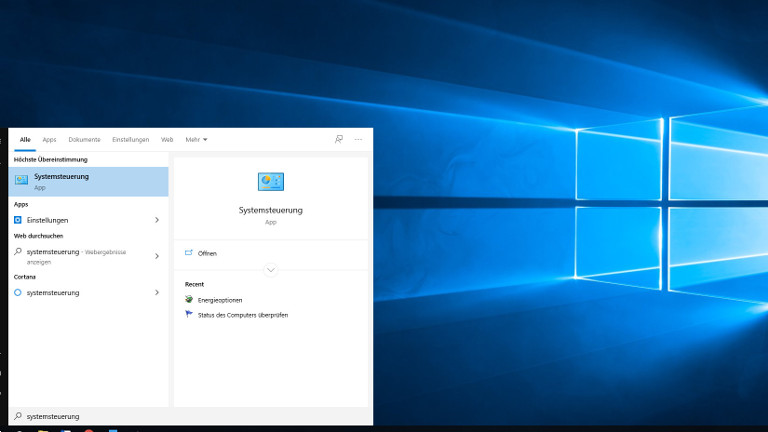Expand the Cortana systemsteuerung chevron
Image resolution: width=768 pixels, height=432 pixels.
157,293
